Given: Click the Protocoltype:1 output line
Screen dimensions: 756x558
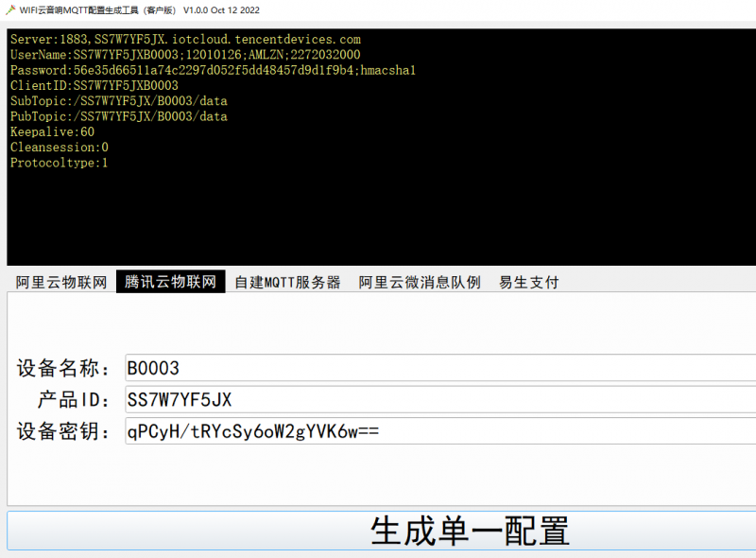Looking at the screenshot, I should pyautogui.click(x=60, y=163).
